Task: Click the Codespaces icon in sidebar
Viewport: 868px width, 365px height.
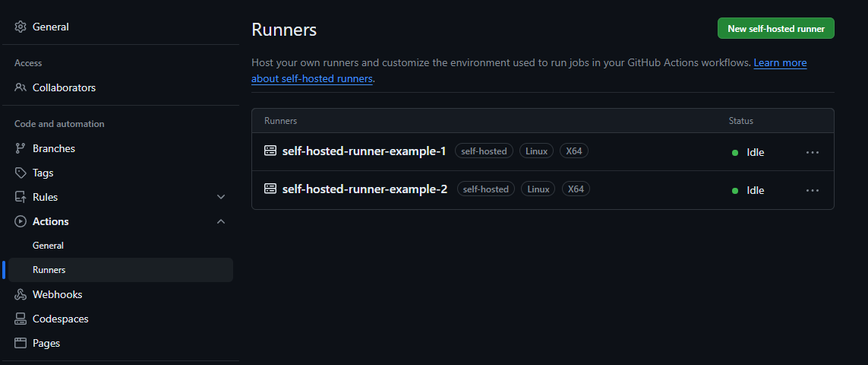Action: (21, 319)
